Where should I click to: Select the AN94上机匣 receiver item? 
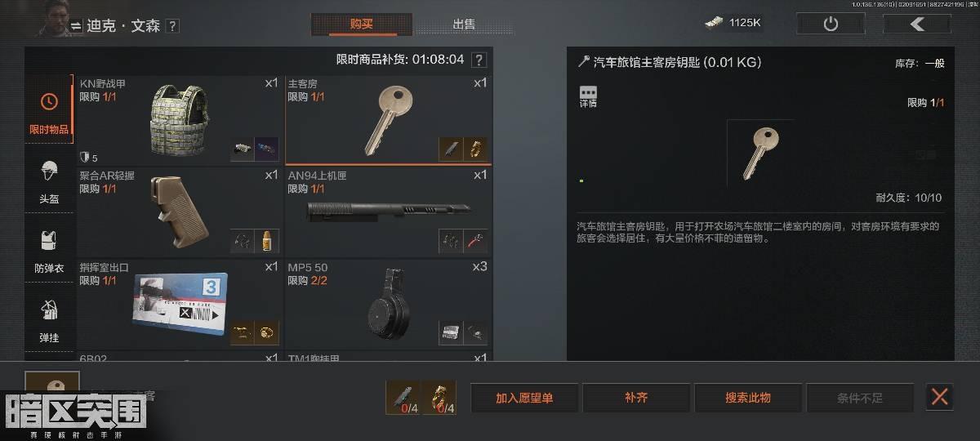coord(389,212)
